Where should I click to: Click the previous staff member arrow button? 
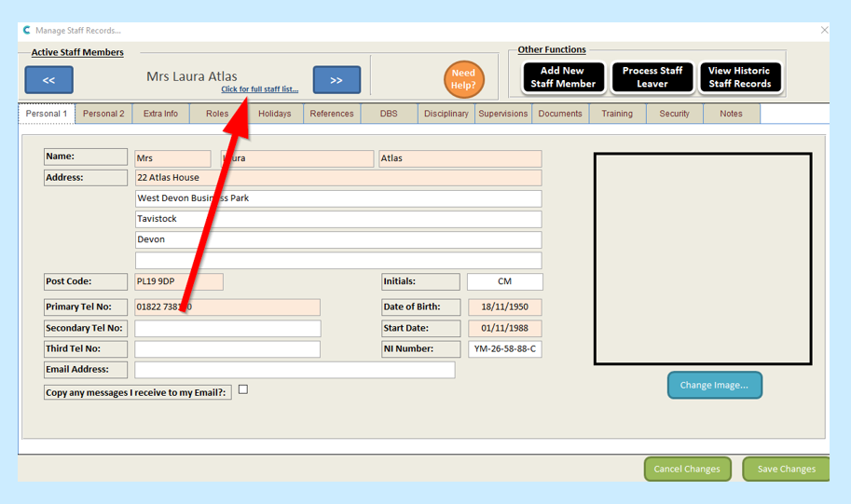[48, 80]
